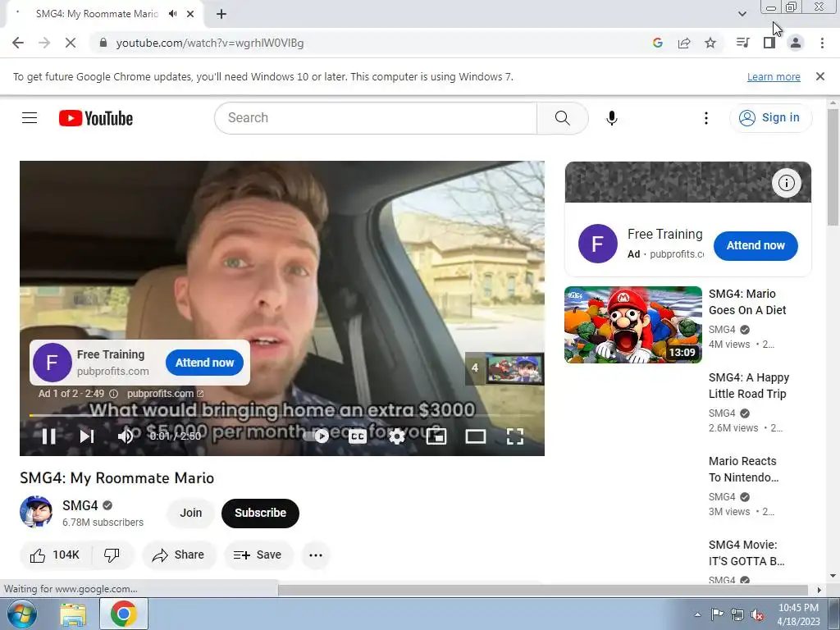840x630 pixels.
Task: Toggle closed captions with the CC icon
Action: pos(358,436)
